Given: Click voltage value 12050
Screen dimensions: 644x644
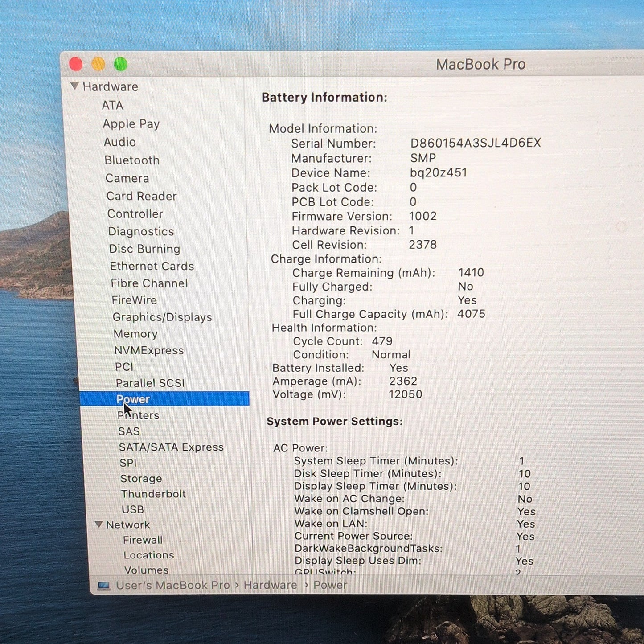Looking at the screenshot, I should (x=405, y=394).
